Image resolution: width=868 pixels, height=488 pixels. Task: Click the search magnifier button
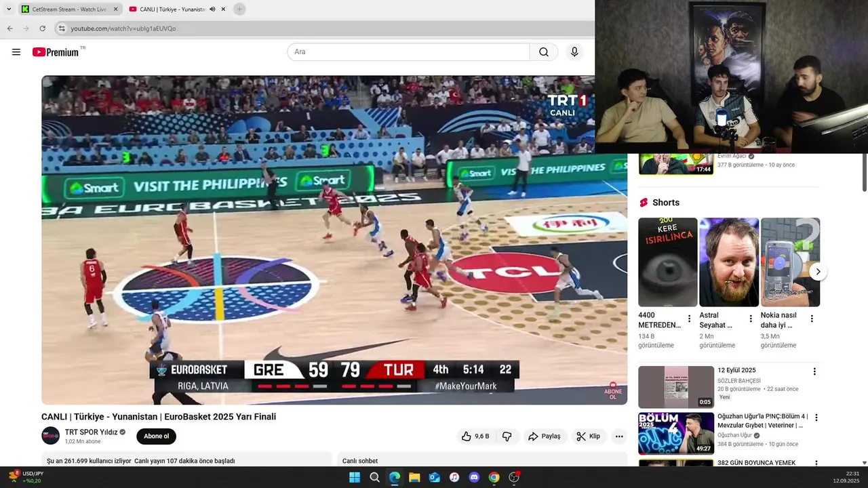544,52
